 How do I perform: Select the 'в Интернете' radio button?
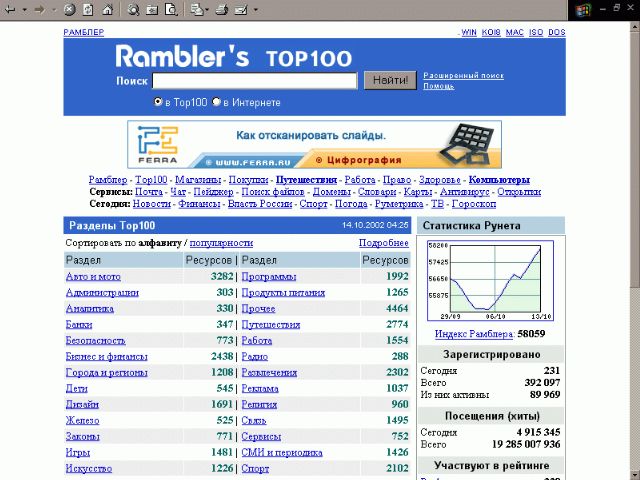(216, 101)
